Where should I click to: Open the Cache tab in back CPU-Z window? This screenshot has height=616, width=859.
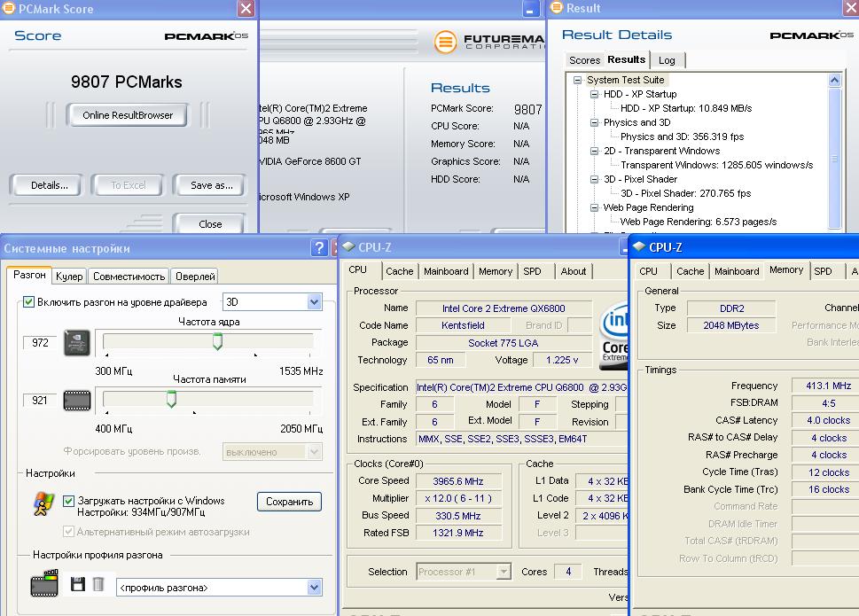coord(400,271)
